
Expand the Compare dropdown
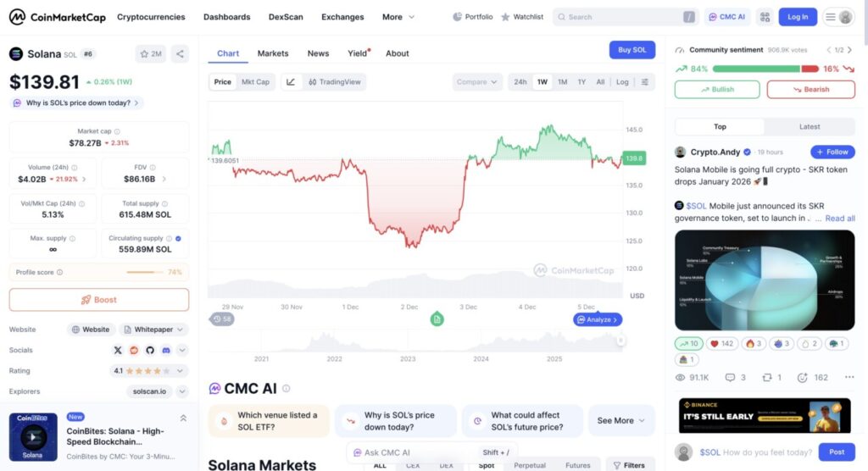pyautogui.click(x=478, y=82)
